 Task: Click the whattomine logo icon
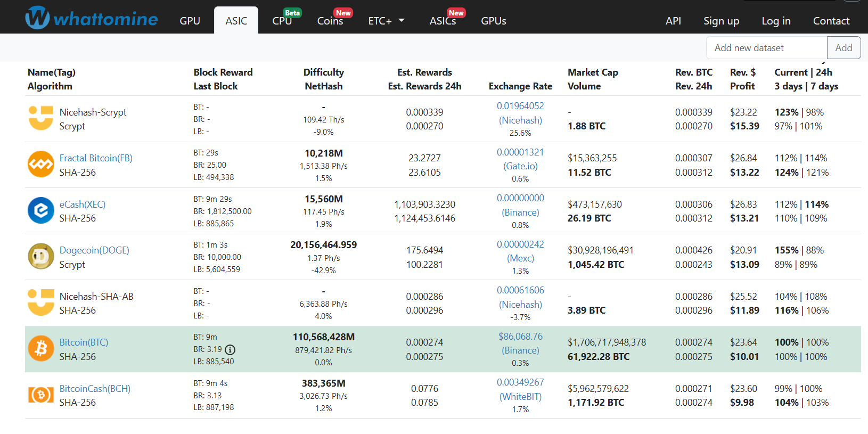tap(37, 18)
